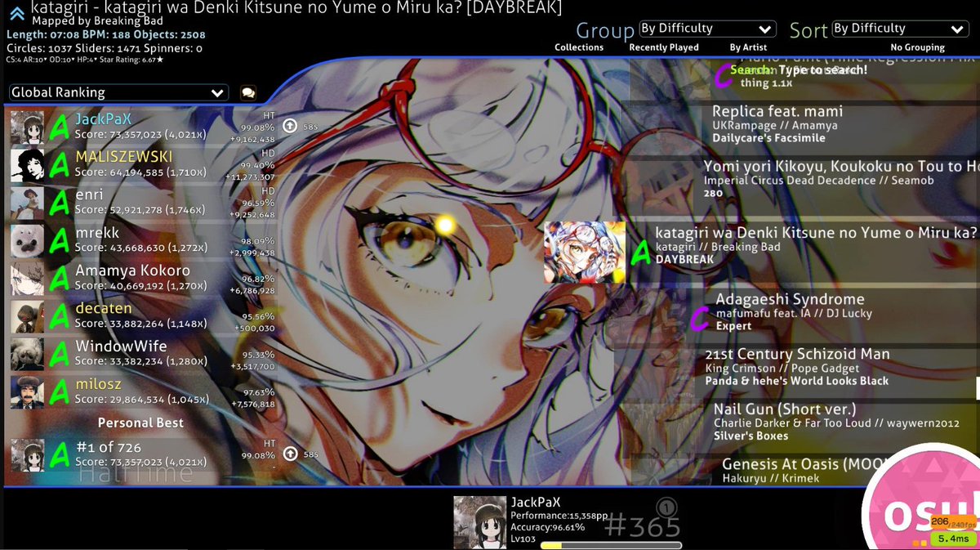
Task: Switch to the No Grouping tab
Action: 918,48
